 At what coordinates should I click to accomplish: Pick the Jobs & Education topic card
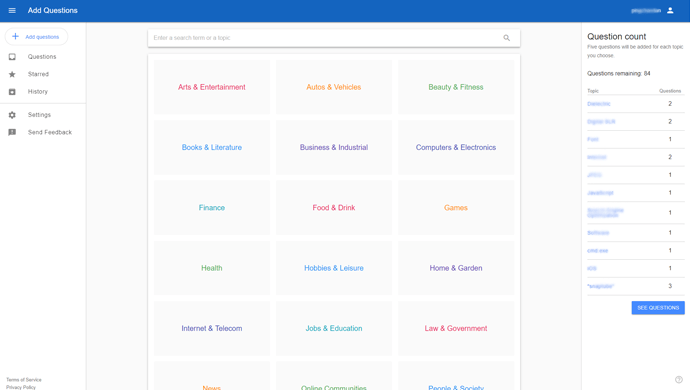334,328
